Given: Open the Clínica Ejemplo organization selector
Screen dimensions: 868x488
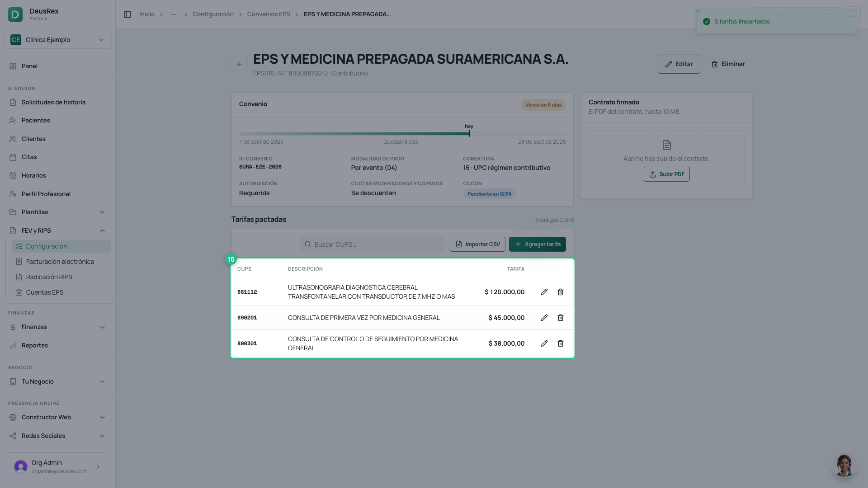Looking at the screenshot, I should tap(57, 40).
